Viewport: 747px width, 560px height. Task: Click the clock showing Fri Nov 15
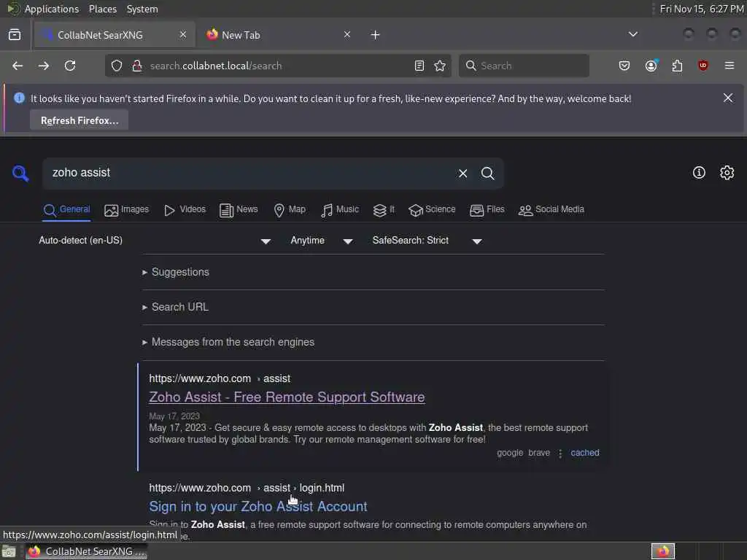[701, 9]
